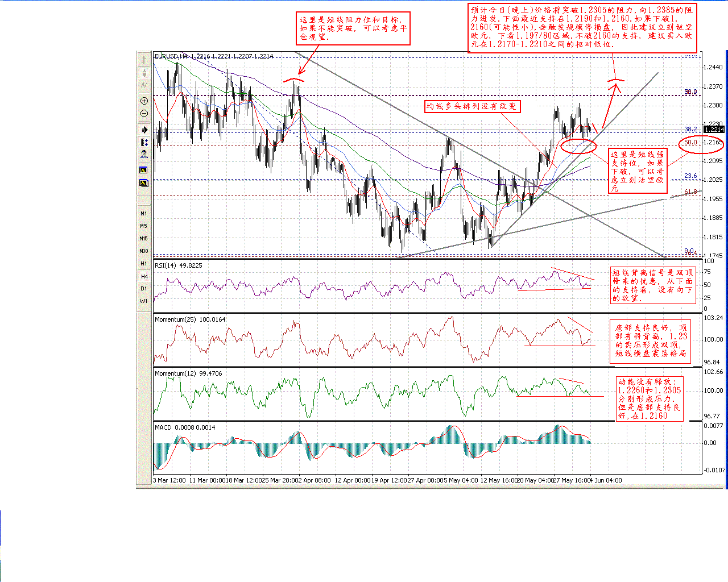Click the current price tag 1.2214
The height and width of the screenshot is (582, 728).
[713, 130]
